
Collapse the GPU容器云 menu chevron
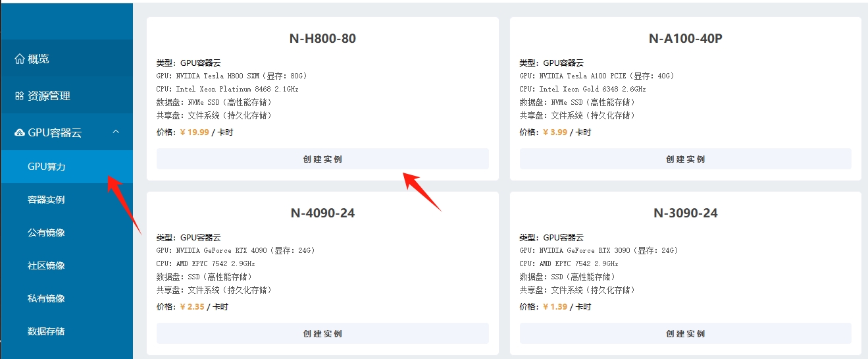click(116, 132)
